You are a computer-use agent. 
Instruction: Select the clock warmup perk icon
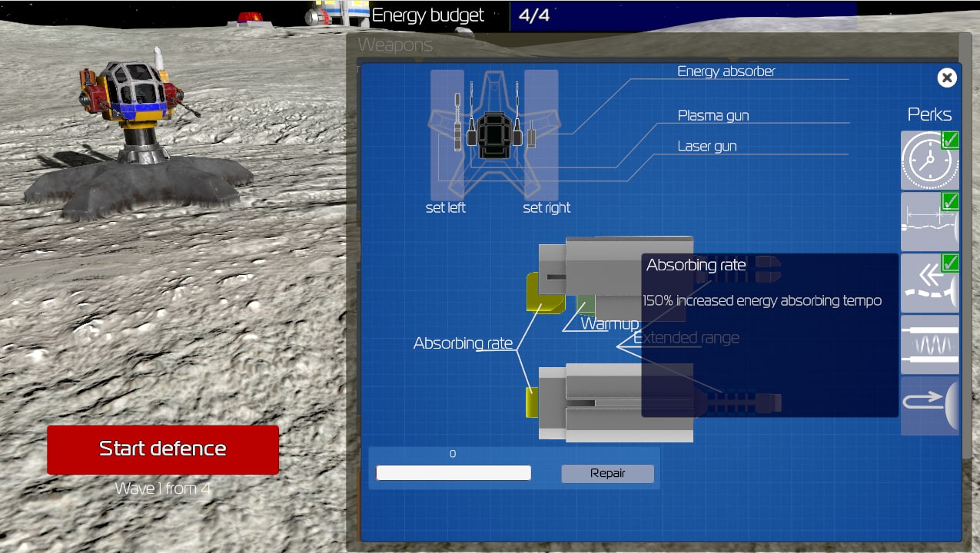pos(930,160)
